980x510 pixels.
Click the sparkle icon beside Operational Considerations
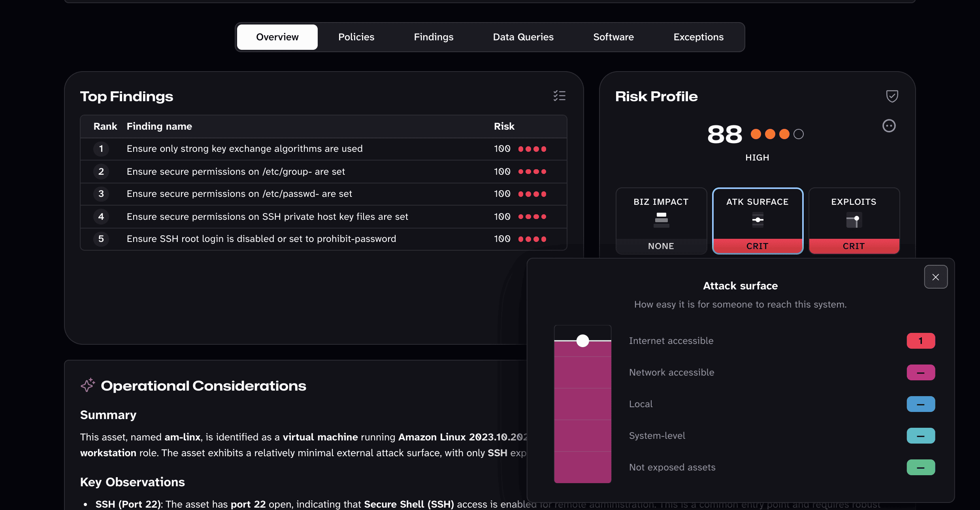(88, 385)
